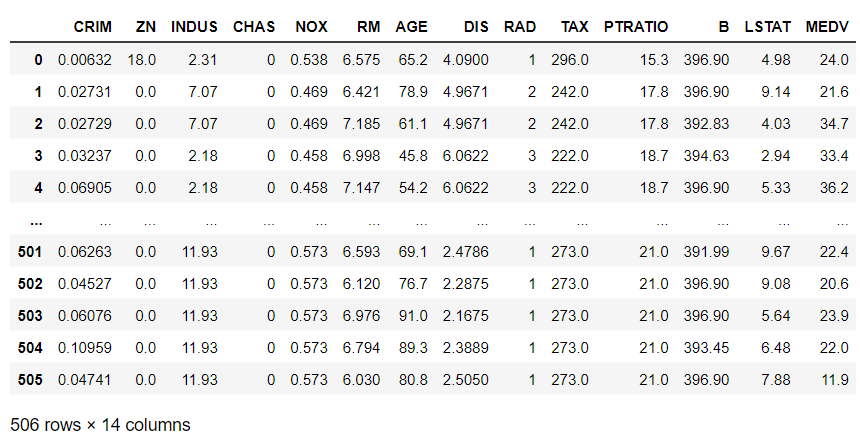This screenshot has height=445, width=860.
Task: Click AGE value 45.8
Action: [x=413, y=156]
